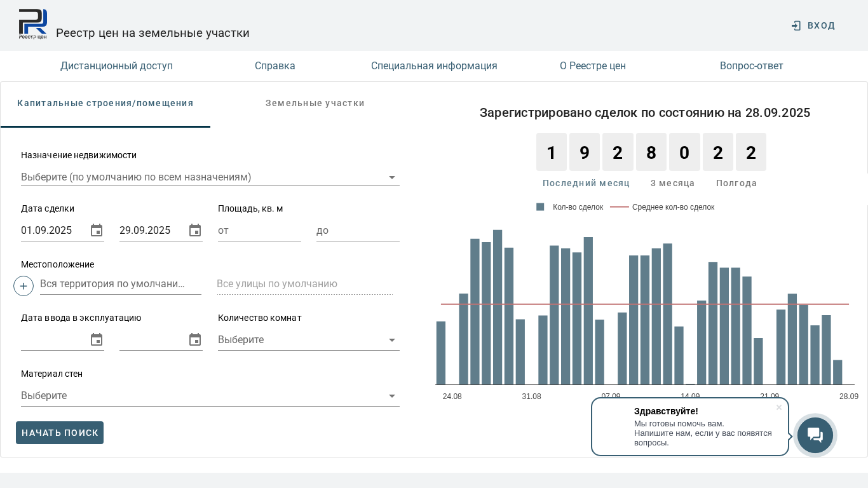The width and height of the screenshot is (868, 488).
Task: Open calendar for commissioning start date
Action: pyautogui.click(x=97, y=340)
